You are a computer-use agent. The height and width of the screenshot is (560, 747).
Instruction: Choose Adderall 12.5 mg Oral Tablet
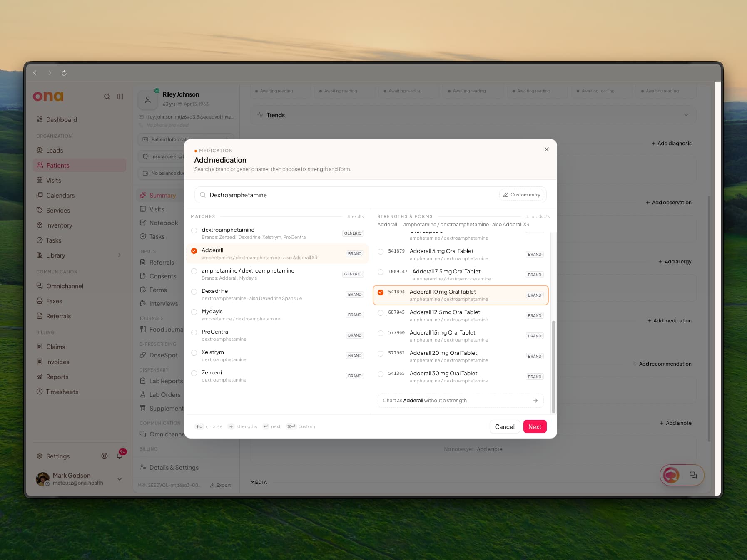tap(461, 316)
